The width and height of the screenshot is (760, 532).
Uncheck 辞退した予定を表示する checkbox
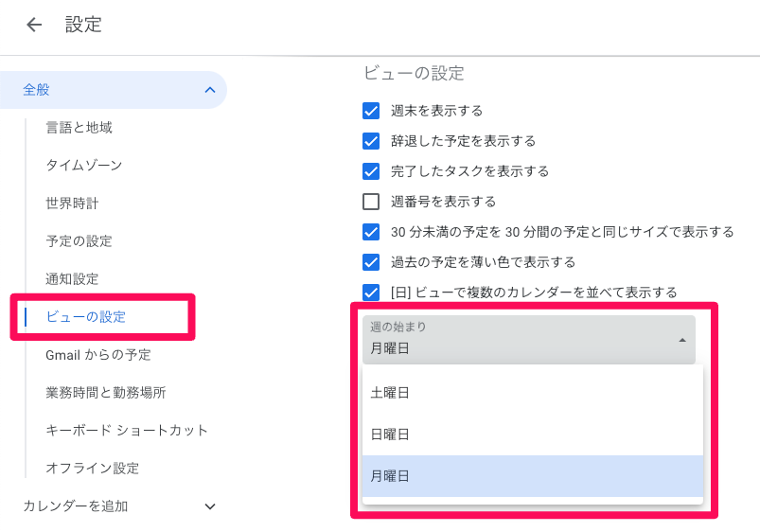point(371,141)
